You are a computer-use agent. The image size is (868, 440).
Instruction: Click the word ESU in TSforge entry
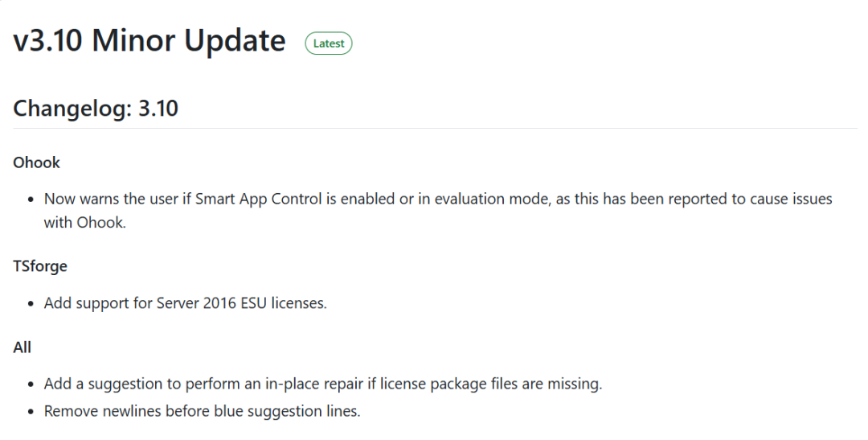pyautogui.click(x=253, y=303)
